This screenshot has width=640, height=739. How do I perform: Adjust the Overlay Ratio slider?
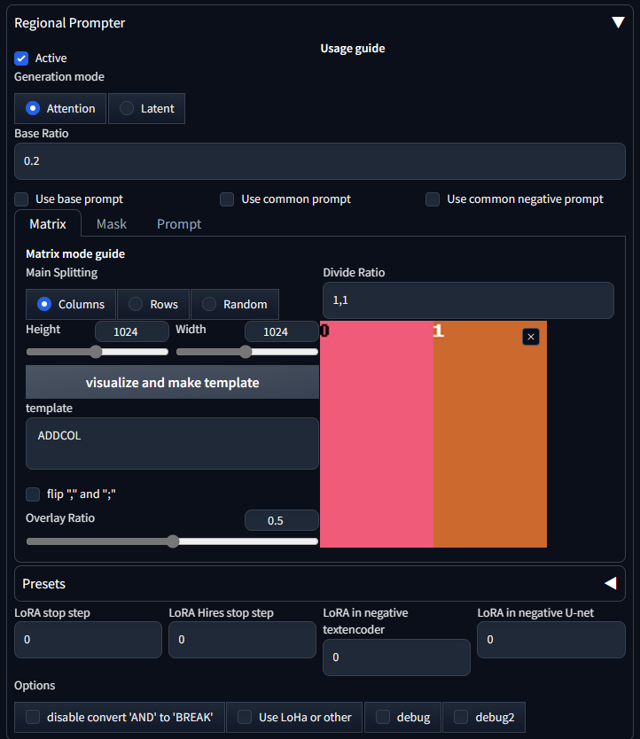[172, 541]
